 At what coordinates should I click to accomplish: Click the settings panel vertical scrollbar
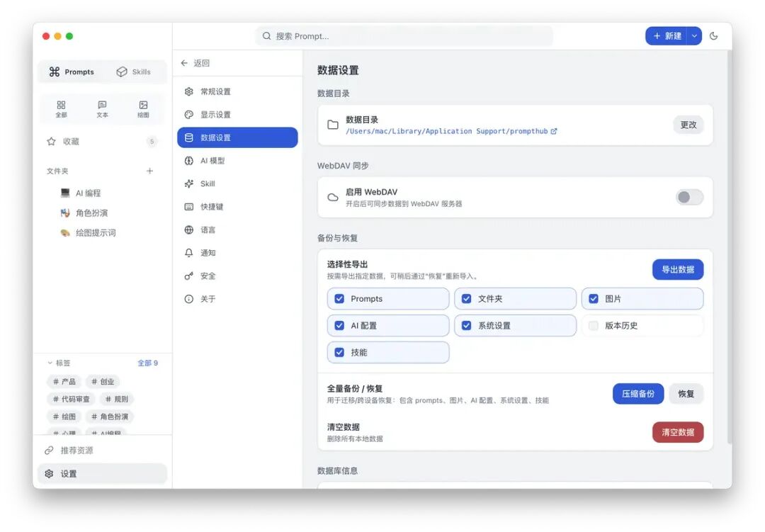[x=730, y=247]
